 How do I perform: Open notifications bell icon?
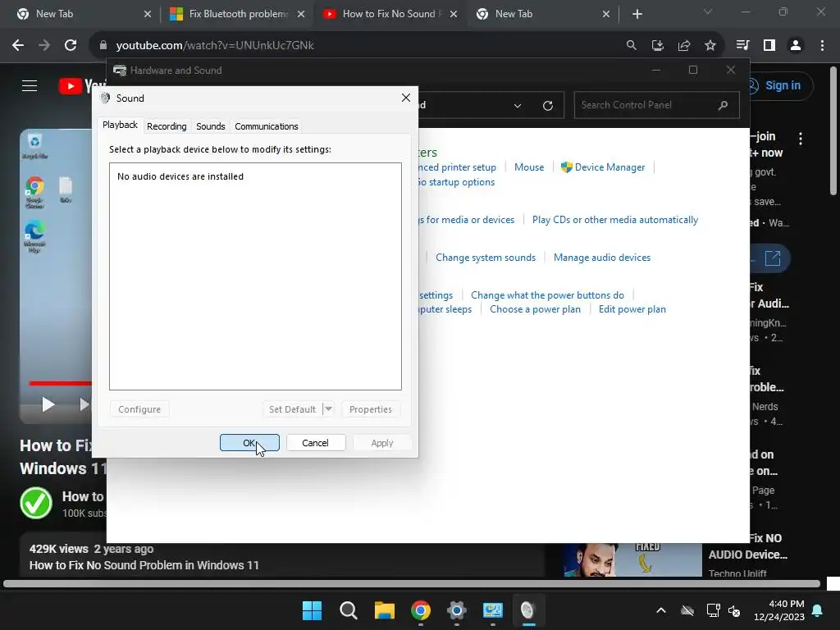pyautogui.click(x=818, y=610)
